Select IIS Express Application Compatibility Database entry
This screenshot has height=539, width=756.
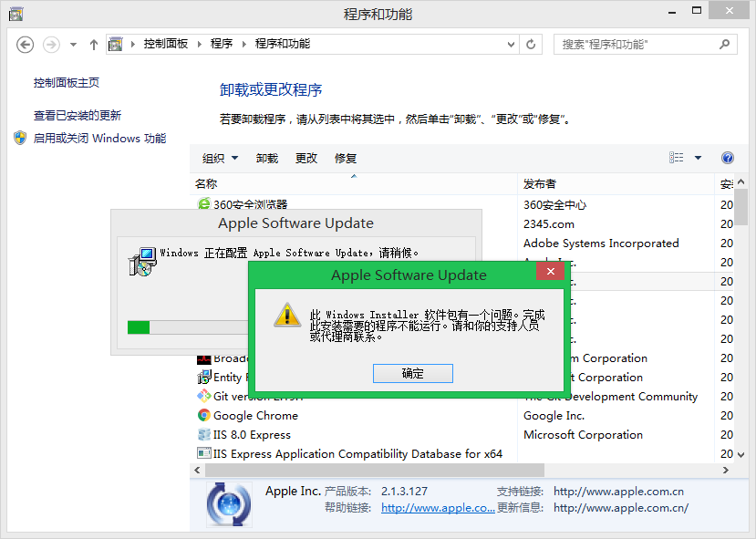point(357,453)
